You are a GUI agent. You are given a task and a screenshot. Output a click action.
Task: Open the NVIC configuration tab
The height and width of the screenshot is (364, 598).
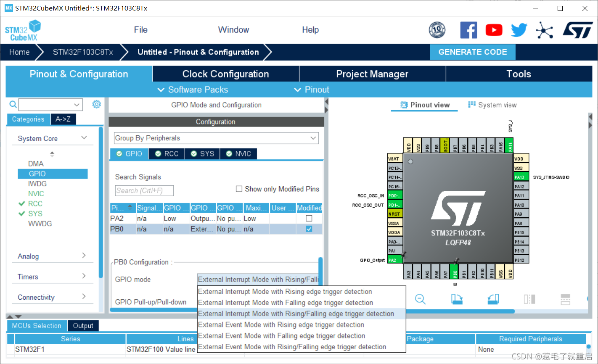238,154
